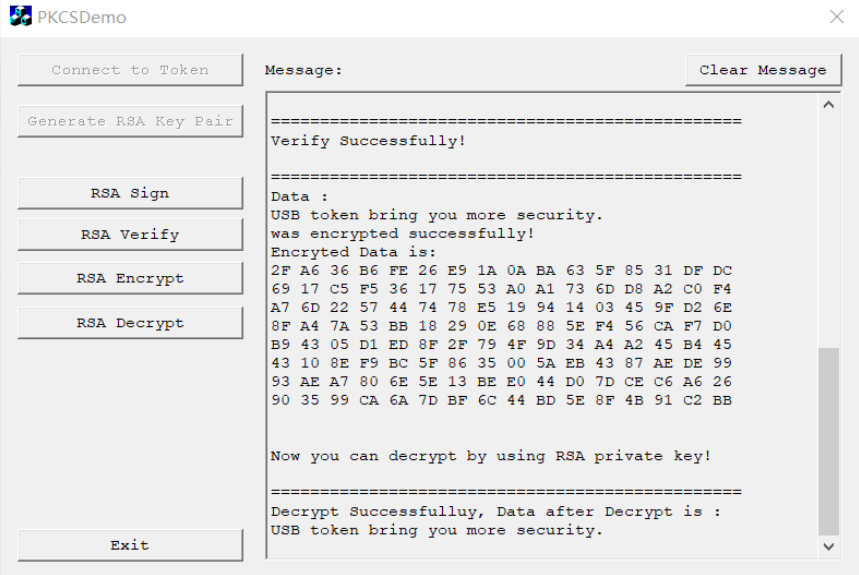Viewport: 859px width, 575px height.
Task: Launch RSA Decrypt
Action: click(x=130, y=323)
